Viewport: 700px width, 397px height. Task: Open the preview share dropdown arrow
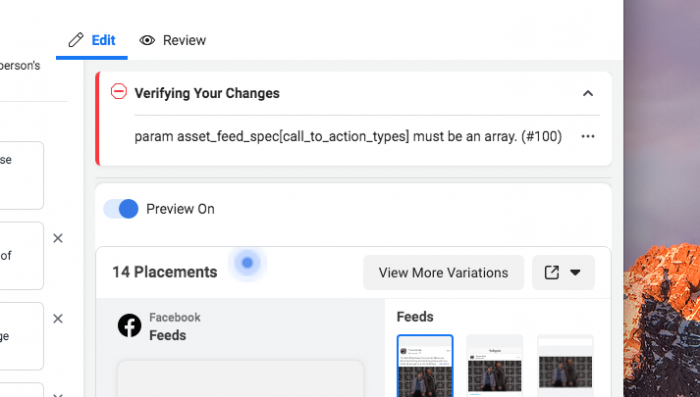tap(575, 272)
